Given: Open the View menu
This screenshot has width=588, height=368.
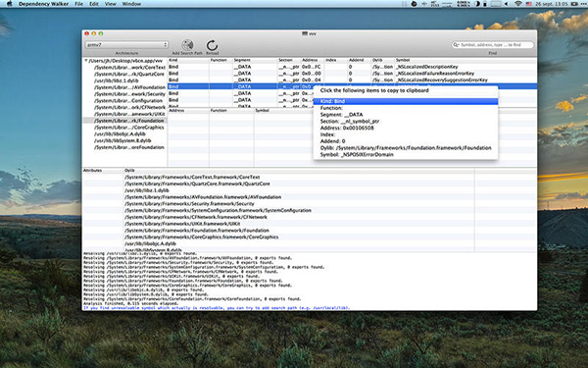Looking at the screenshot, I should (x=110, y=4).
